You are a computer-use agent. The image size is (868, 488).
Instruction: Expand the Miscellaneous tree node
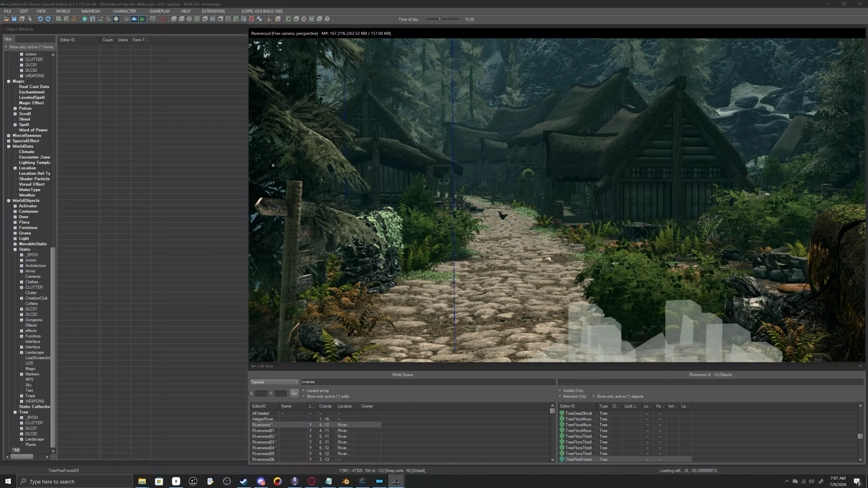pyautogui.click(x=9, y=136)
